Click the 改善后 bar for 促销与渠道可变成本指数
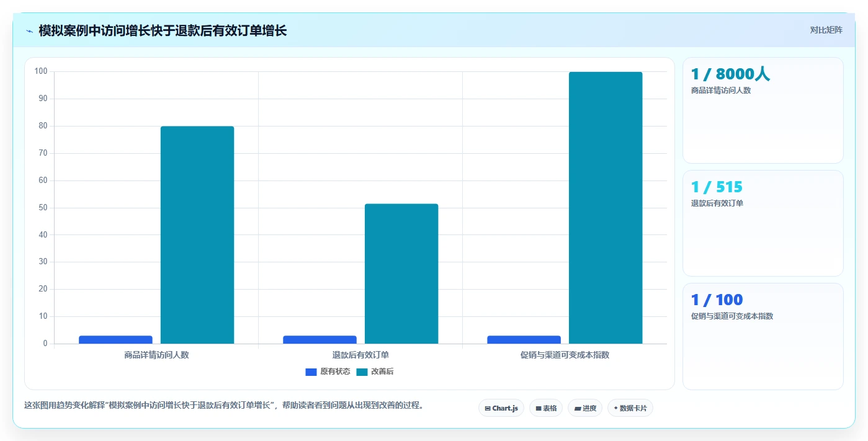The width and height of the screenshot is (868, 441). 606,208
